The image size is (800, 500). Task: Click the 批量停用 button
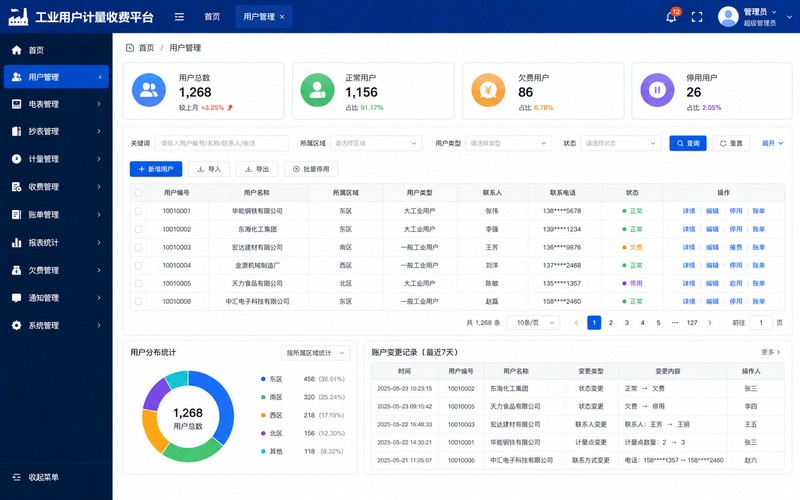(x=311, y=169)
